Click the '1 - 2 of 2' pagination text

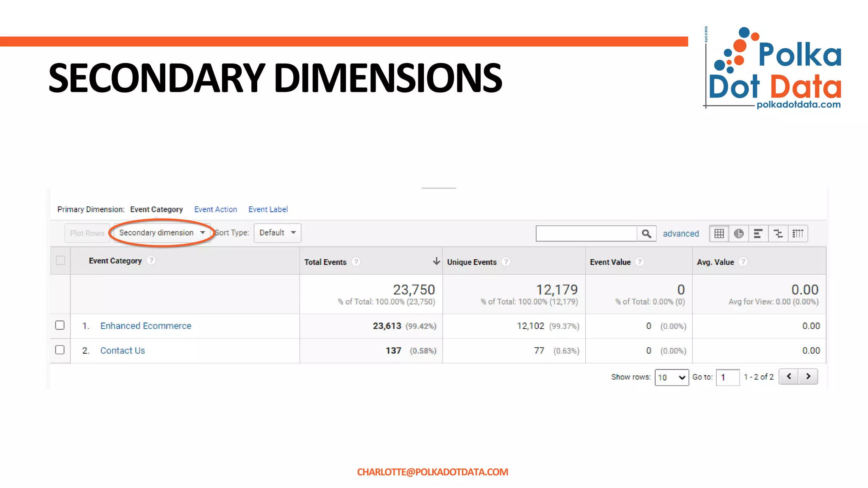click(x=759, y=377)
